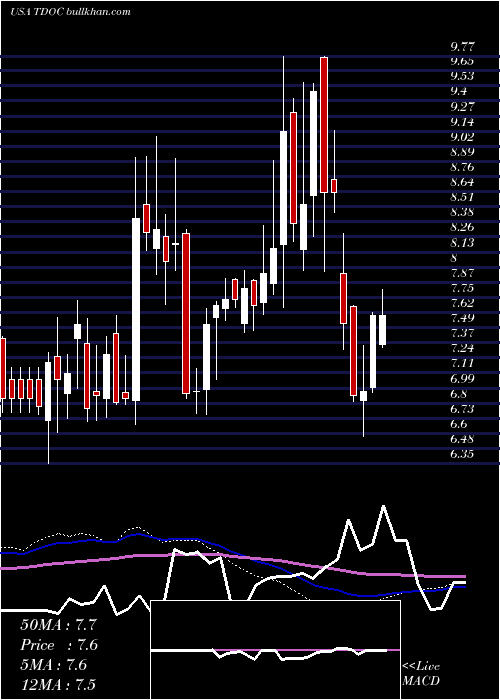Choose the 6.99 price axis label
Viewport: 500px width, 700px height.
[463, 379]
